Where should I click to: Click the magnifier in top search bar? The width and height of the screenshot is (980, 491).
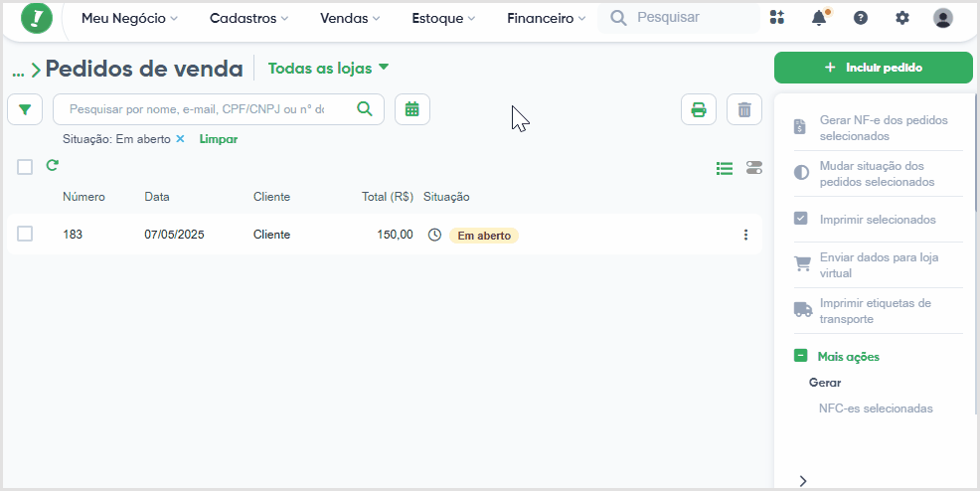[618, 18]
